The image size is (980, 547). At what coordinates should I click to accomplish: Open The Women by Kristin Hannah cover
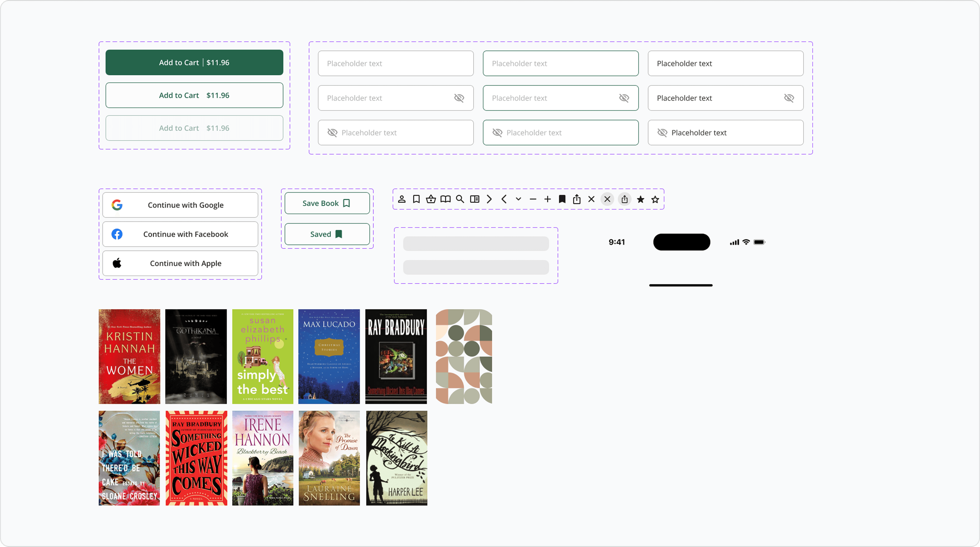tap(129, 357)
